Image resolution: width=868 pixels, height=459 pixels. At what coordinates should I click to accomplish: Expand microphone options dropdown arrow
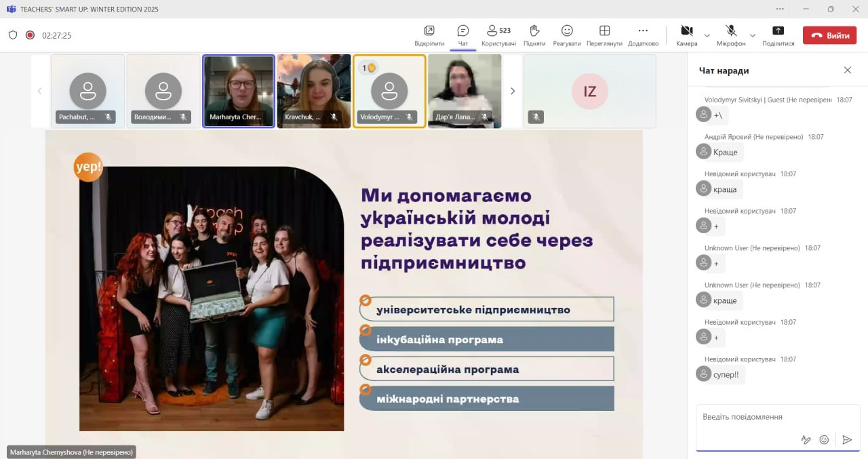tap(753, 35)
